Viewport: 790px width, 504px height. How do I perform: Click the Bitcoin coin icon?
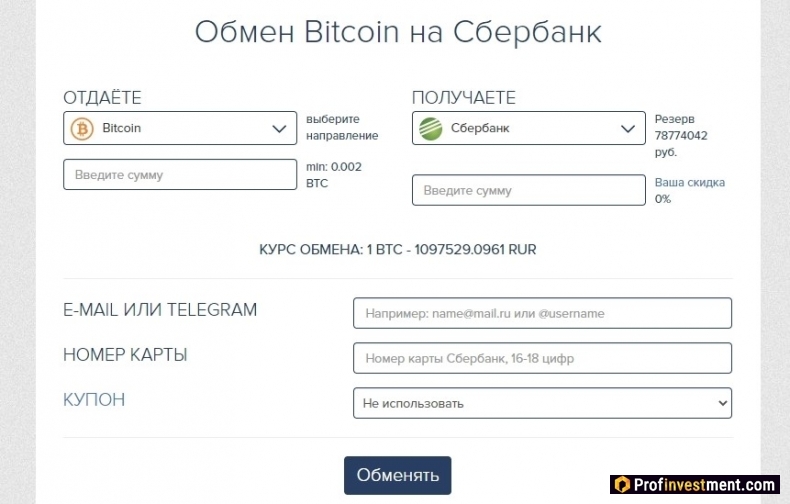82,129
